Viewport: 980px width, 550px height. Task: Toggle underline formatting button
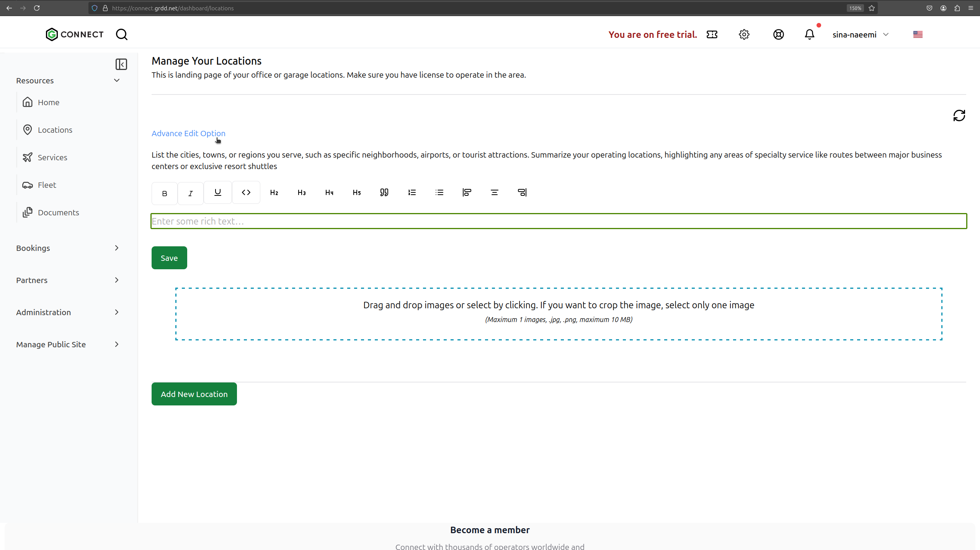(x=218, y=192)
